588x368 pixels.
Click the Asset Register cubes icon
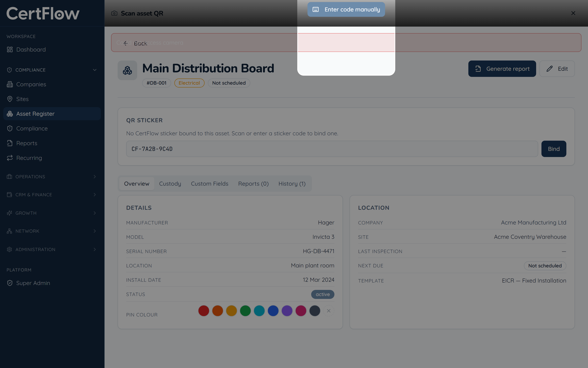pyautogui.click(x=10, y=114)
